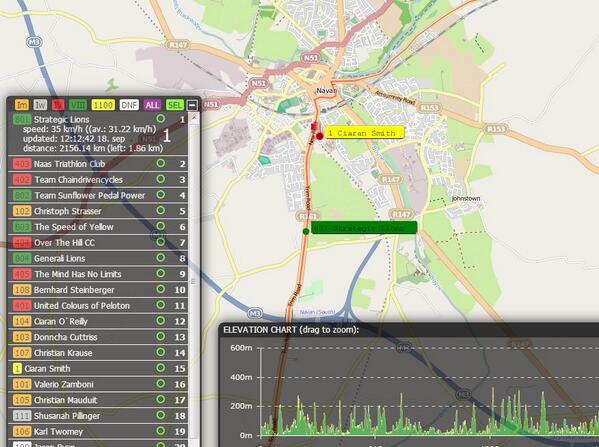Click the orange 106 badge for Karl Twomey
The image size is (599, 447).
coord(22,431)
